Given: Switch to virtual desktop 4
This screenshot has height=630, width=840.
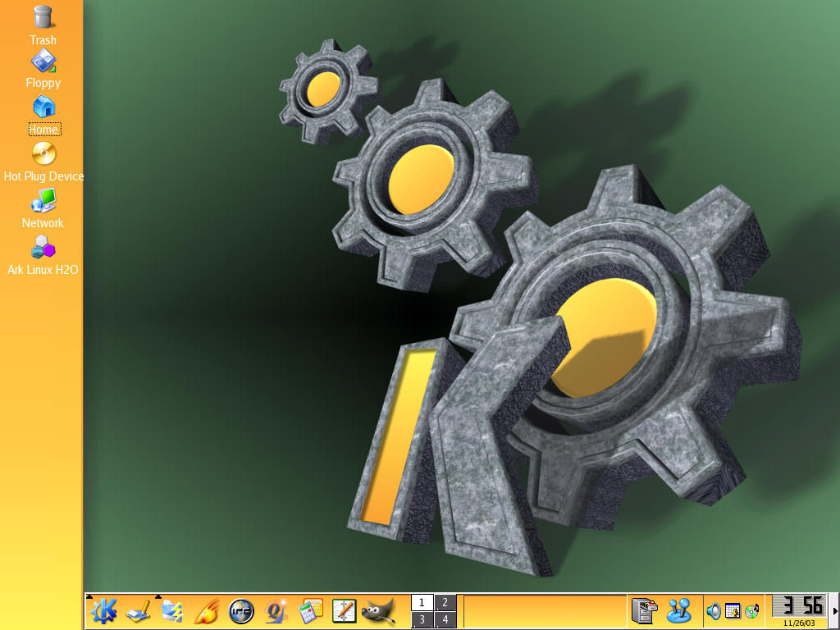Looking at the screenshot, I should pos(445,619).
